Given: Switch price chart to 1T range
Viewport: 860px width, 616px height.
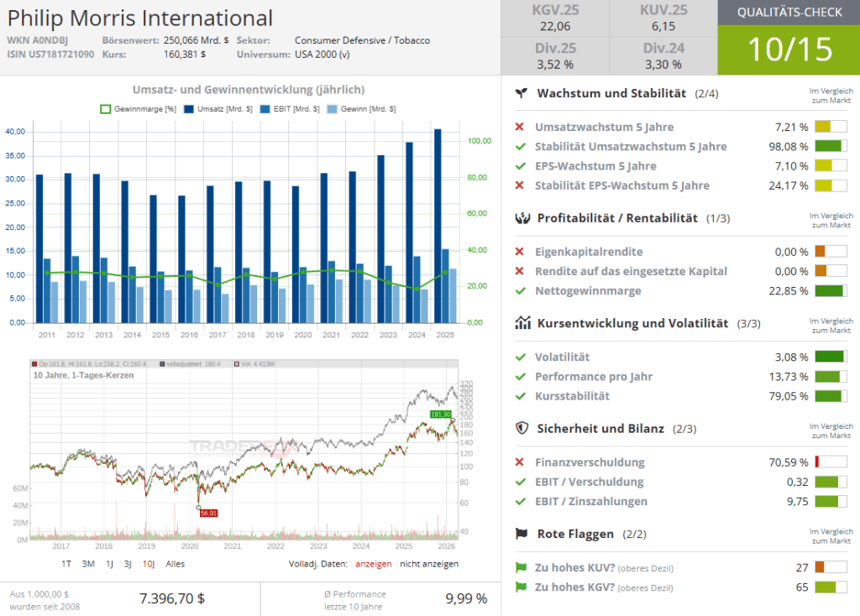Looking at the screenshot, I should click(x=66, y=564).
